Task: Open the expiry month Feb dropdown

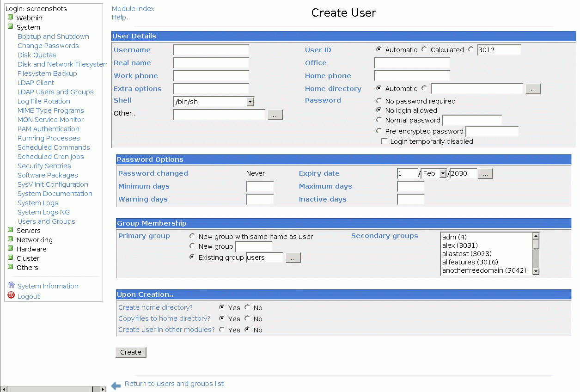Action: [x=443, y=174]
